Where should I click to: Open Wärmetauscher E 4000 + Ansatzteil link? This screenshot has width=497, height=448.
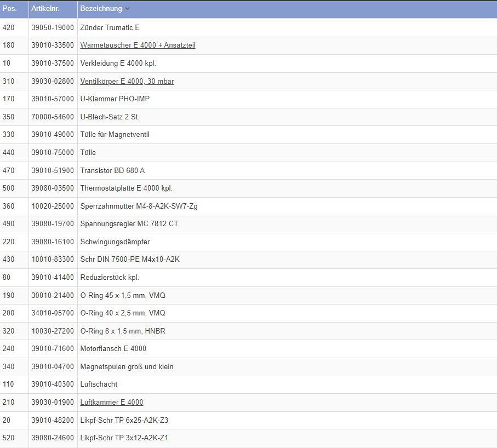138,45
